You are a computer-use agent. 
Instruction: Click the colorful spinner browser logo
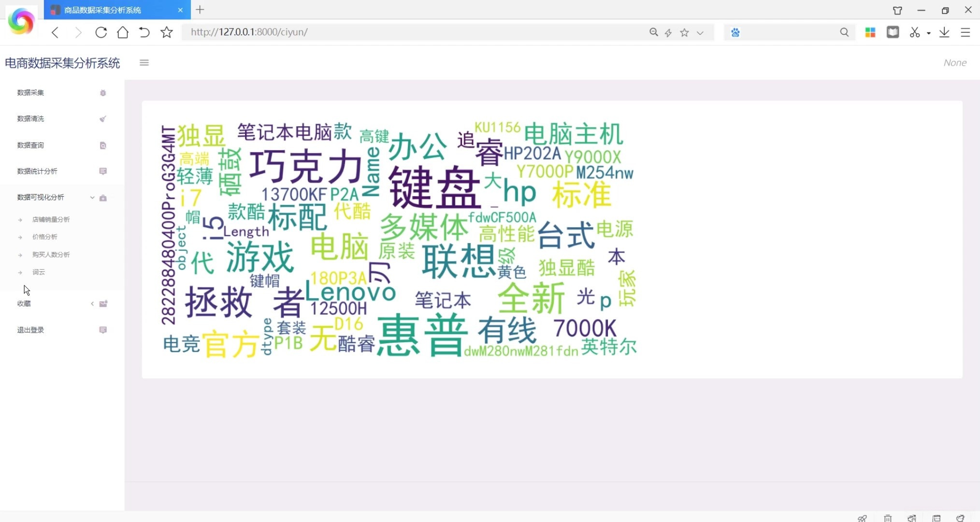click(x=20, y=21)
